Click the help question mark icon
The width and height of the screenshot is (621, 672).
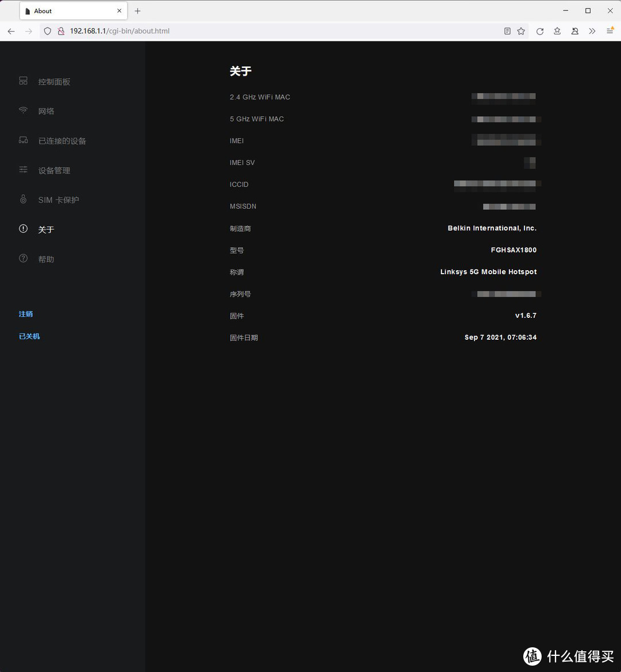pyautogui.click(x=23, y=258)
